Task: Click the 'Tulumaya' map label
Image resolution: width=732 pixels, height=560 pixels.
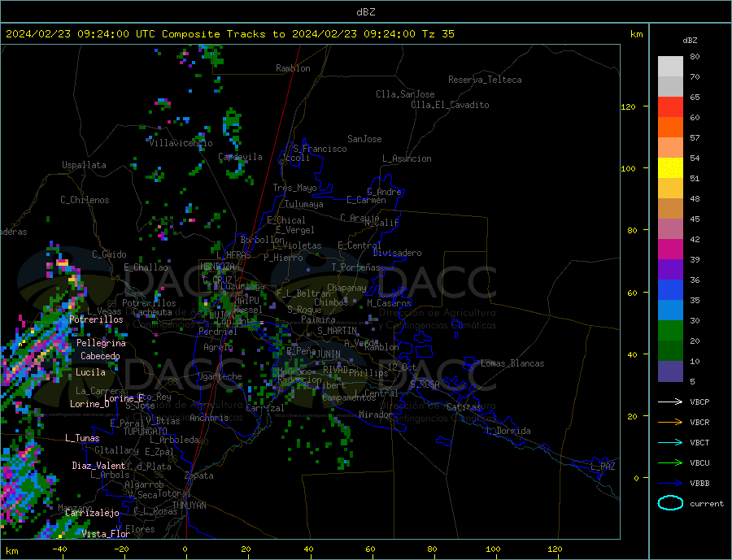Action: click(x=304, y=204)
